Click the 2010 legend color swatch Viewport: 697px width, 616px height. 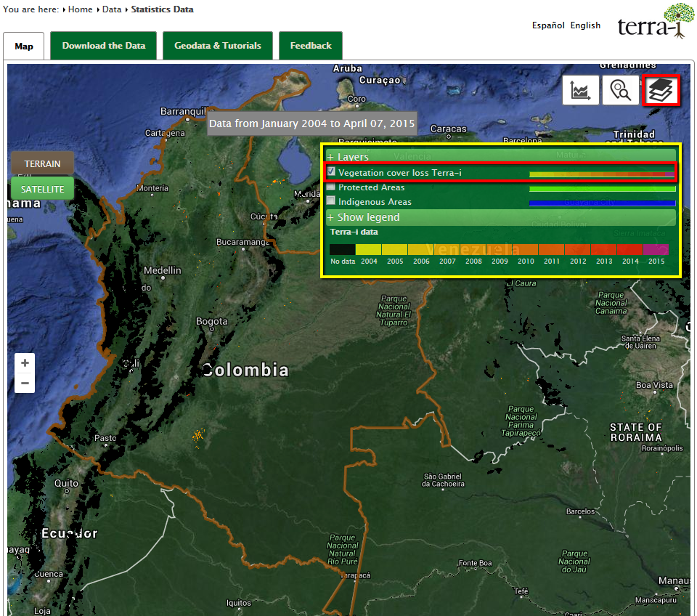click(526, 249)
